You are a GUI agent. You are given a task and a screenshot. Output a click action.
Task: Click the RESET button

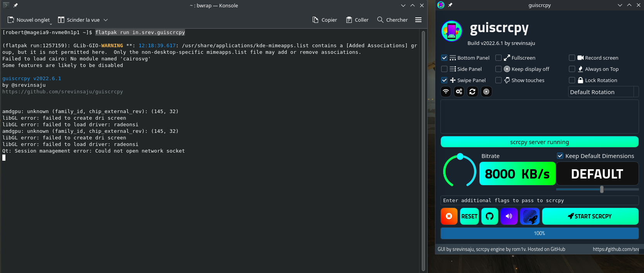pyautogui.click(x=469, y=216)
